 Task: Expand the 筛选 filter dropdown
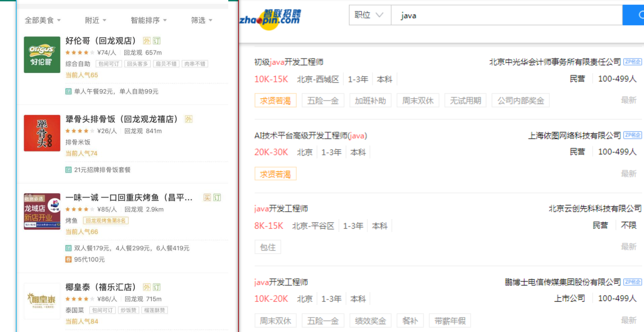[x=201, y=20]
